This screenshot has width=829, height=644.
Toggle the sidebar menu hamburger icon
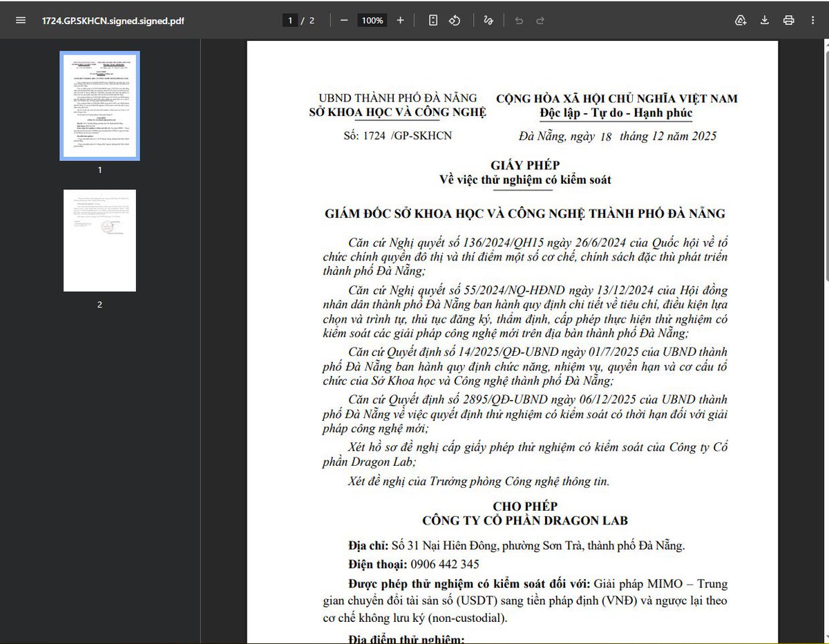click(21, 20)
